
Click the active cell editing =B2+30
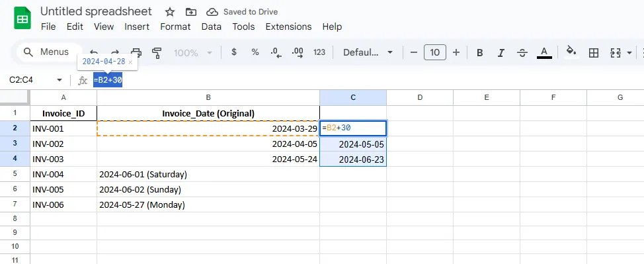353,128
